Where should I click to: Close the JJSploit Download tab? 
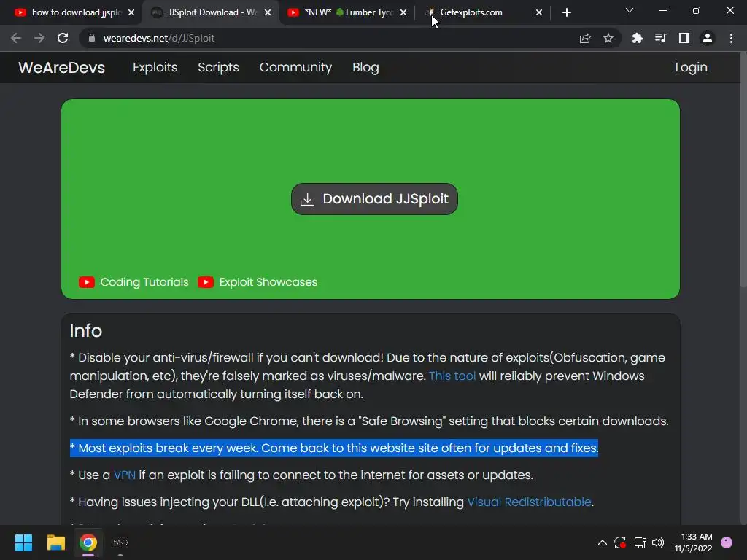click(x=268, y=12)
